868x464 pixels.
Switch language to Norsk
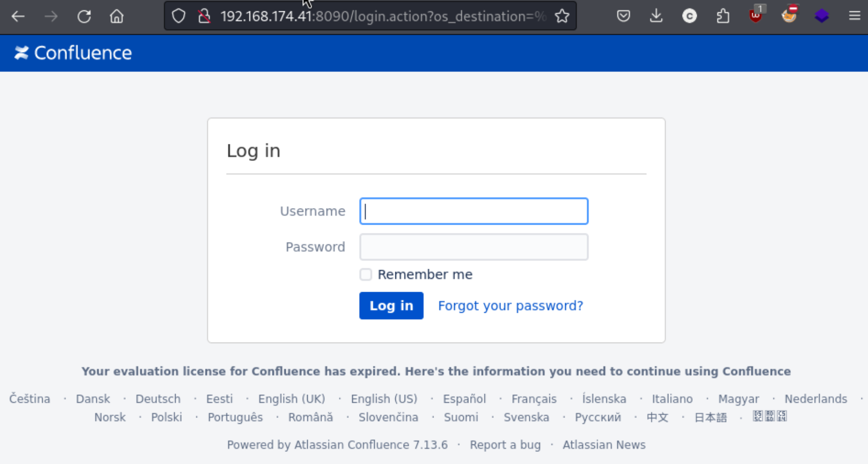(110, 418)
